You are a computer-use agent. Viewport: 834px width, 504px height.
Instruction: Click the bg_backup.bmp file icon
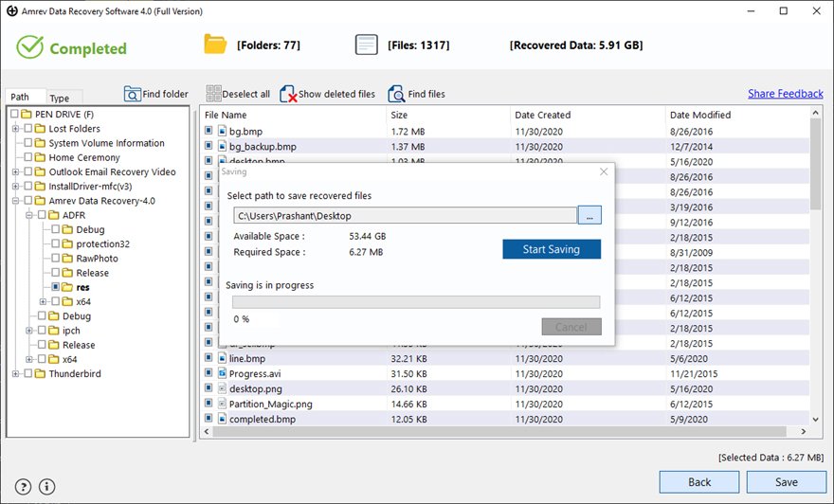(223, 146)
